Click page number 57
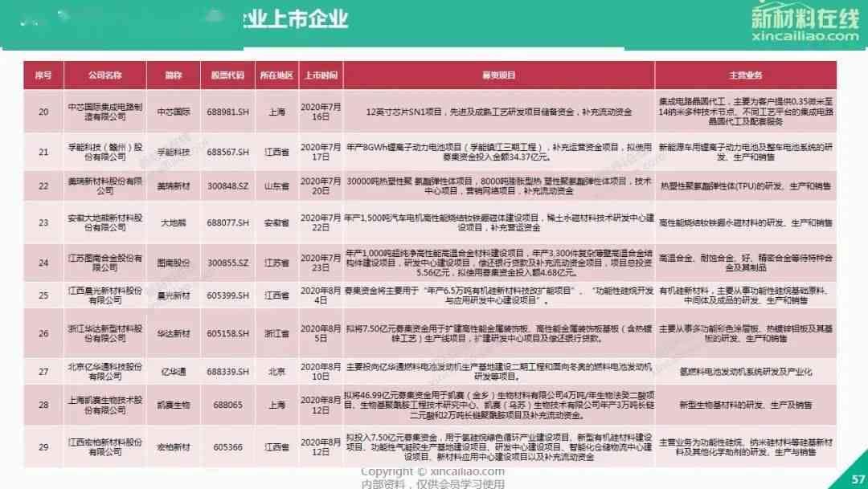 pyautogui.click(x=858, y=479)
